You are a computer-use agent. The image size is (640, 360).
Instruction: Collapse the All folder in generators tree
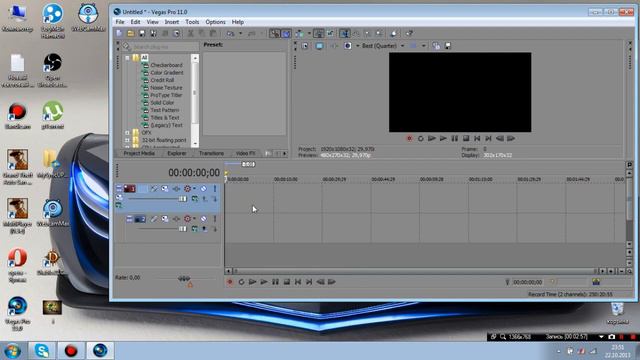[x=127, y=58]
